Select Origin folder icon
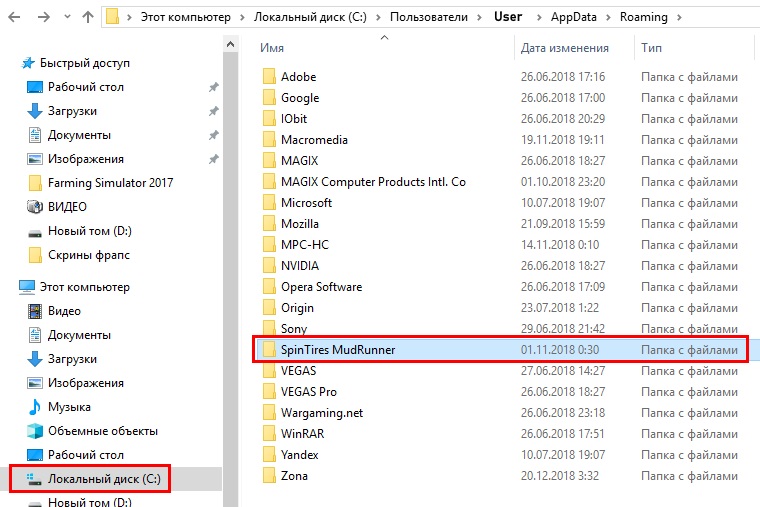760x507 pixels. coord(269,308)
